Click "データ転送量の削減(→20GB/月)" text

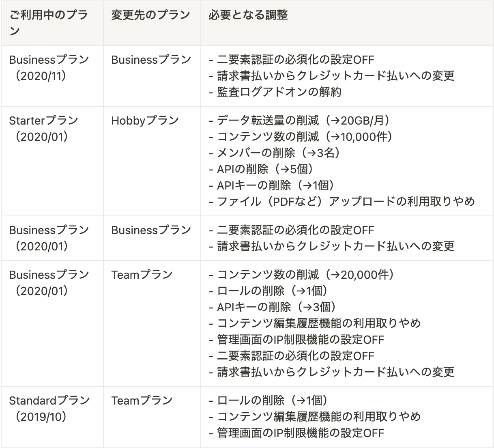299,121
